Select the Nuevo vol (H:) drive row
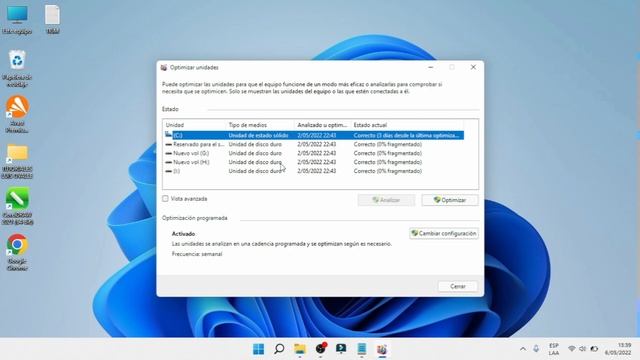The height and width of the screenshot is (360, 640). (314, 162)
